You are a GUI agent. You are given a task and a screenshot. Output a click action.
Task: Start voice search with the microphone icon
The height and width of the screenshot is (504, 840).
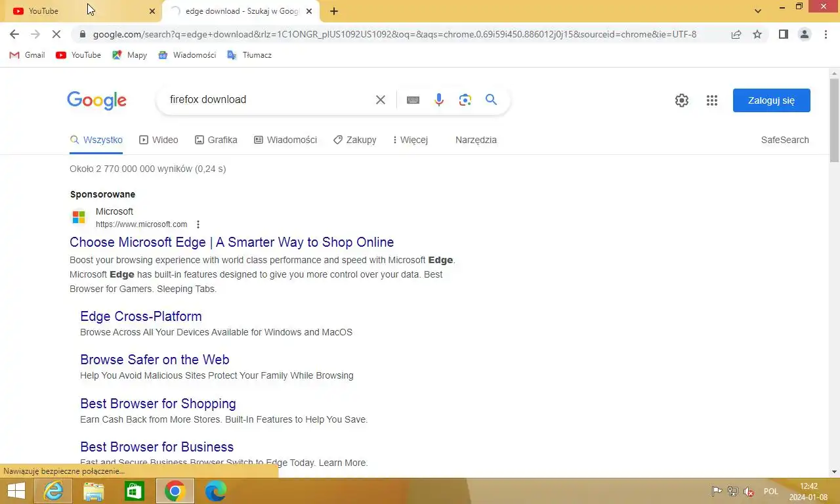click(439, 100)
